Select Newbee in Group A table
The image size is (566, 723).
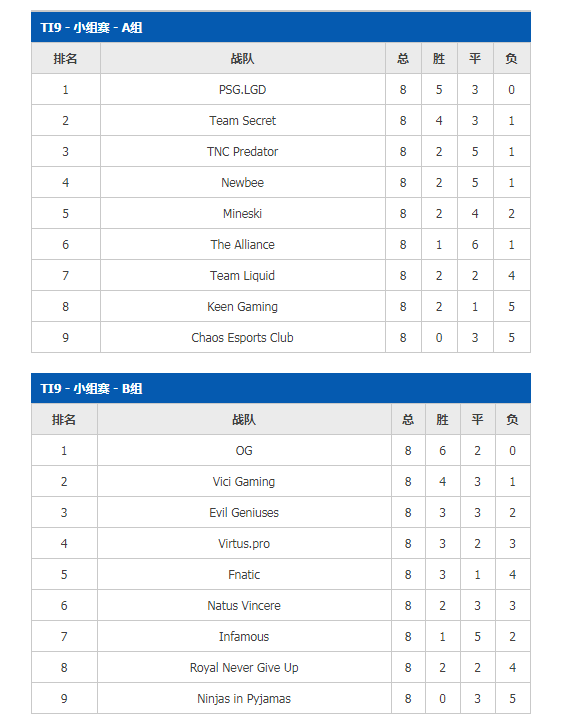[242, 183]
